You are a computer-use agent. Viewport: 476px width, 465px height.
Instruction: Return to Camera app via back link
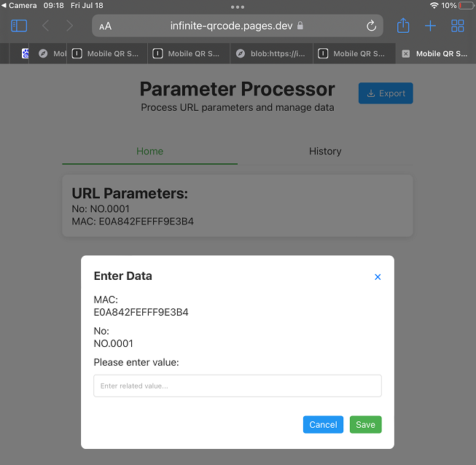(19, 5)
